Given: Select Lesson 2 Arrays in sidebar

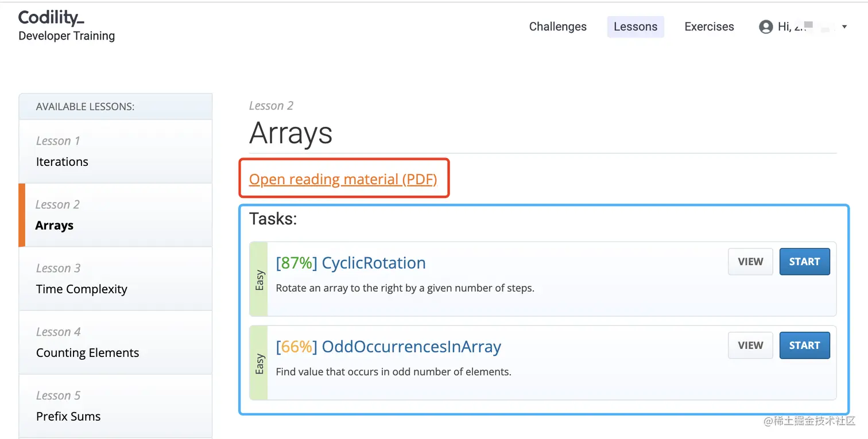Looking at the screenshot, I should tap(115, 215).
